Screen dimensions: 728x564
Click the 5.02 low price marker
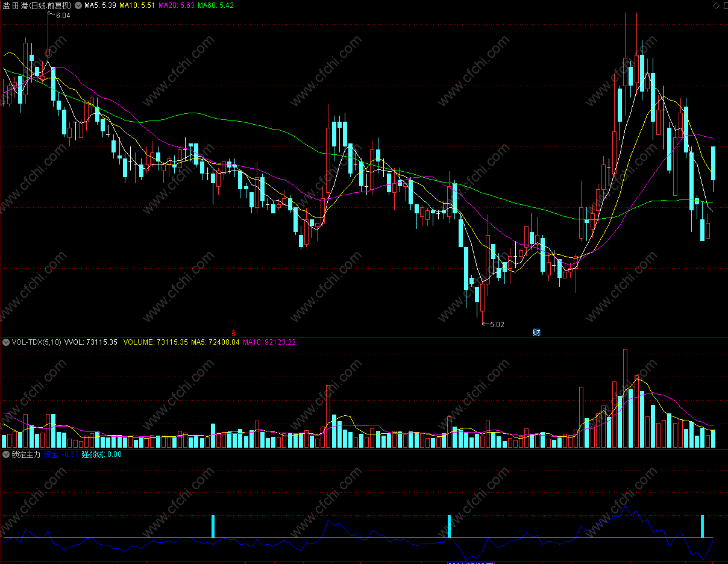click(x=497, y=324)
